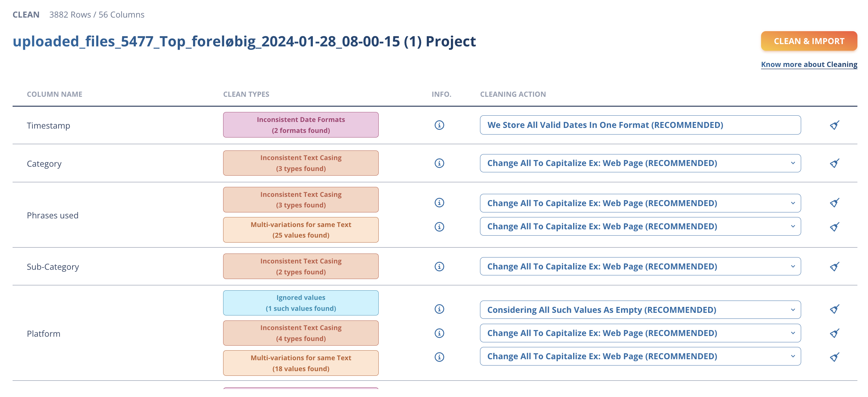The height and width of the screenshot is (397, 868).
Task: Click the Timestamp cleaning action field
Action: point(640,125)
